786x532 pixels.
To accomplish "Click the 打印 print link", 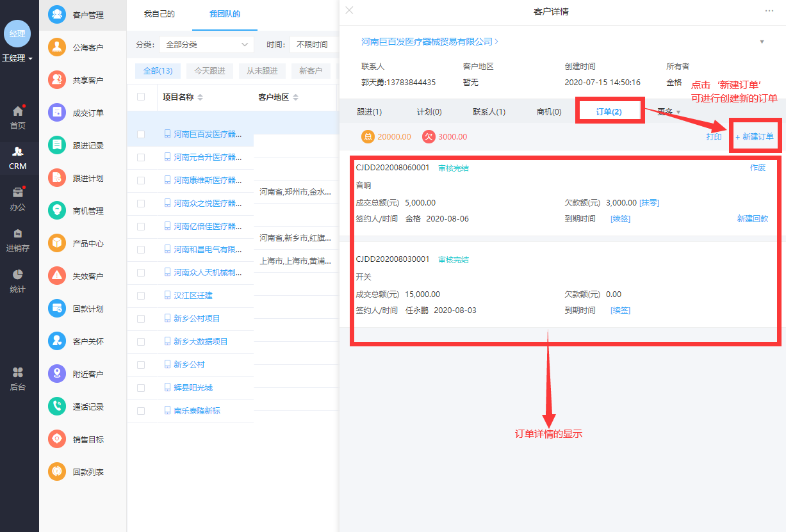I will pos(714,137).
